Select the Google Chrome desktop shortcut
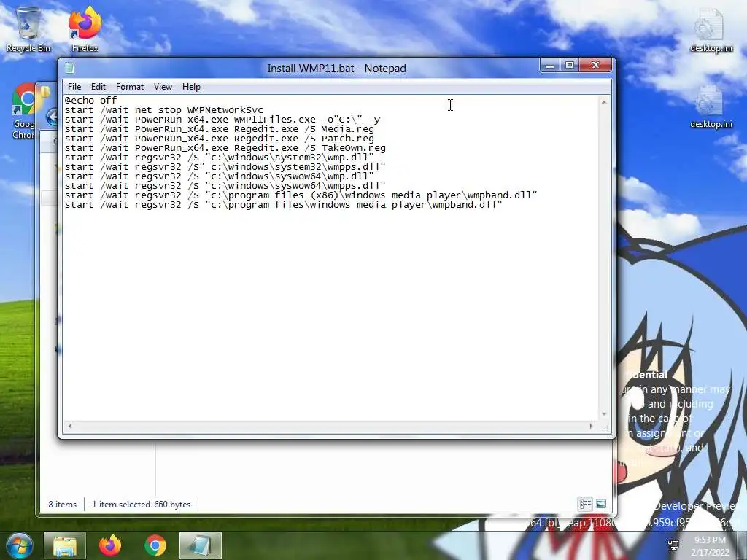Screen dimensions: 747x560 pyautogui.click(x=23, y=112)
